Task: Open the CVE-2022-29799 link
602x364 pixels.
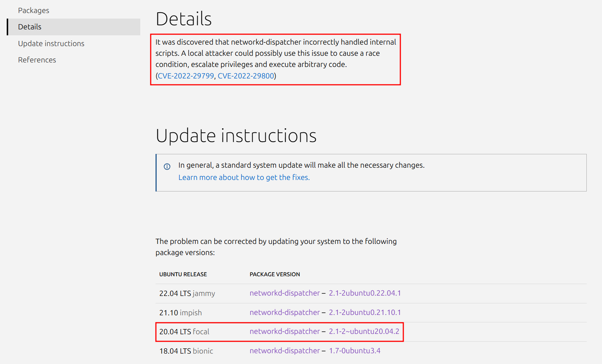Action: coord(186,76)
